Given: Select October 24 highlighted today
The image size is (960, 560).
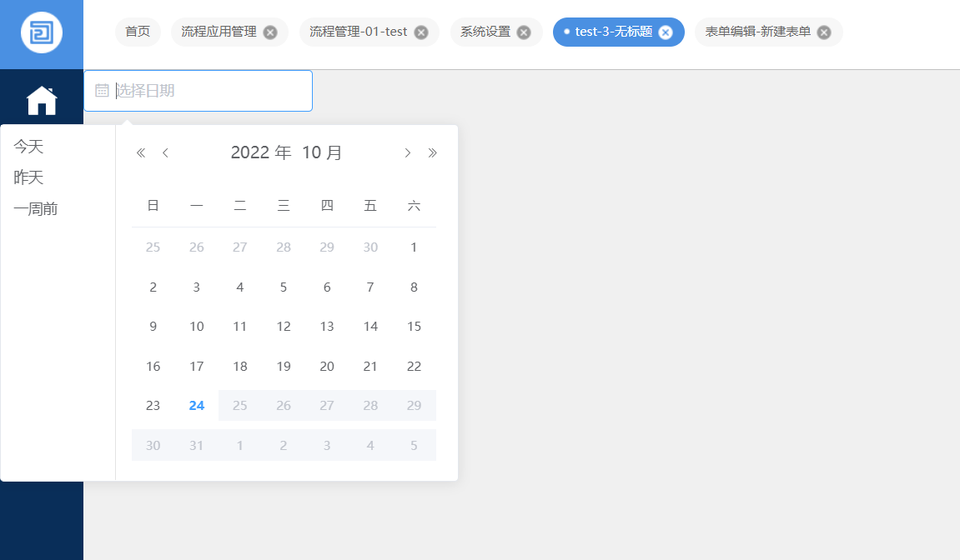Looking at the screenshot, I should pos(197,406).
